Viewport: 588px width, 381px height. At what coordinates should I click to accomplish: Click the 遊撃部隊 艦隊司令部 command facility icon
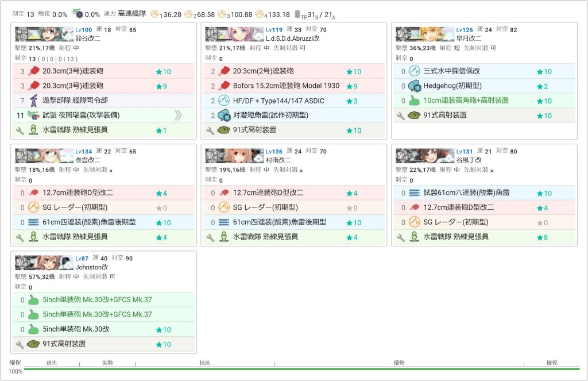[x=34, y=100]
